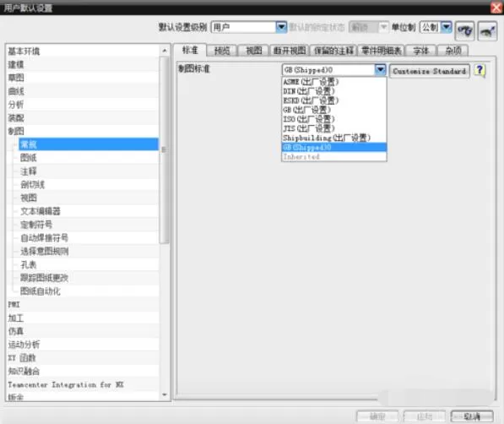
Task: Click the 取消 button
Action: [472, 416]
